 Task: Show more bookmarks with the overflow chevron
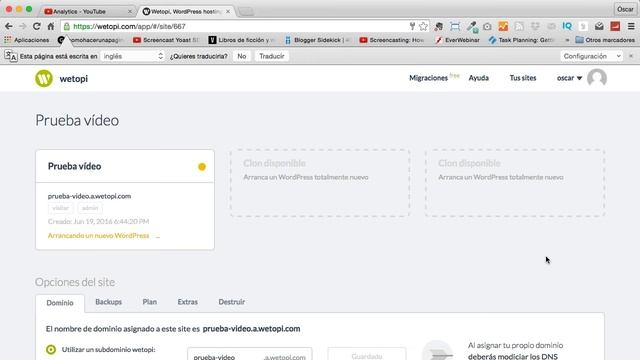click(567, 40)
